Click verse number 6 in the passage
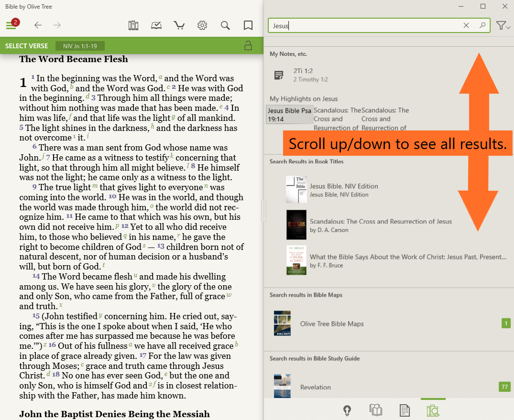Image resolution: width=514 pixels, height=420 pixels. point(34,147)
